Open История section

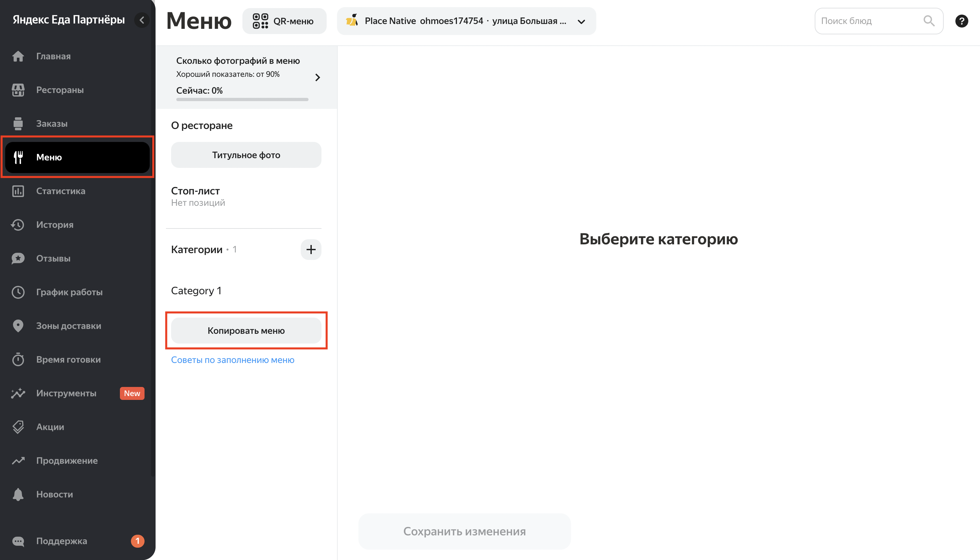coord(77,225)
